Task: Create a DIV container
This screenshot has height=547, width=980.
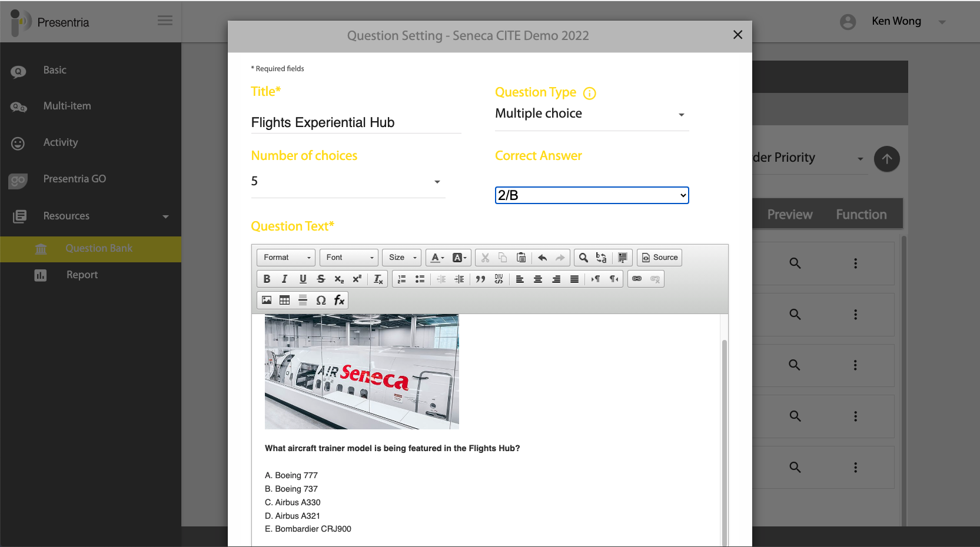Action: (x=499, y=279)
